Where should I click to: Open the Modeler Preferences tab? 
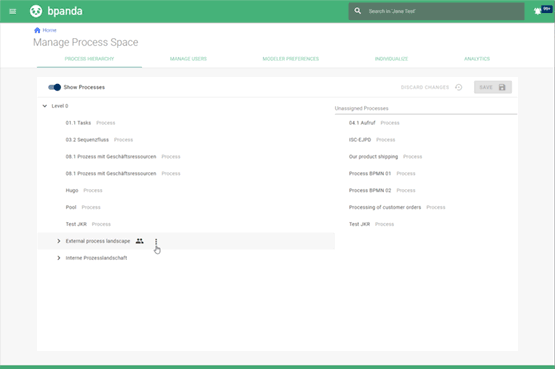(x=291, y=59)
